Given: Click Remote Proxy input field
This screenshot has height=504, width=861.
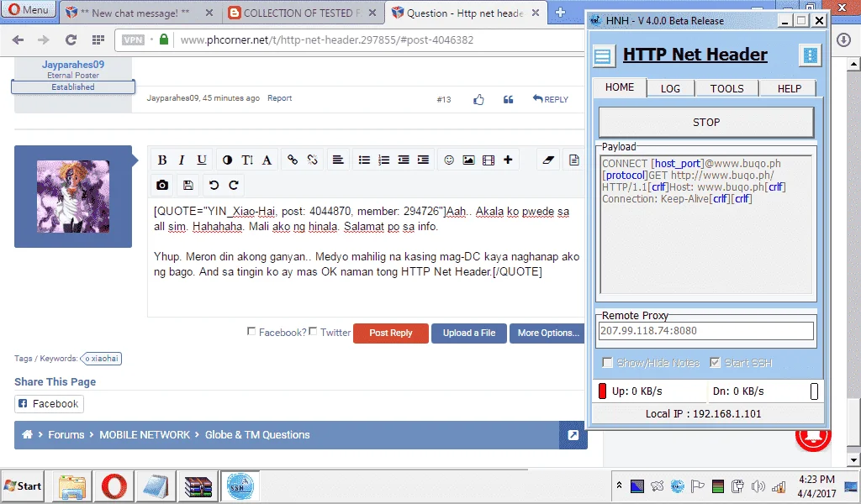Looking at the screenshot, I should click(706, 331).
